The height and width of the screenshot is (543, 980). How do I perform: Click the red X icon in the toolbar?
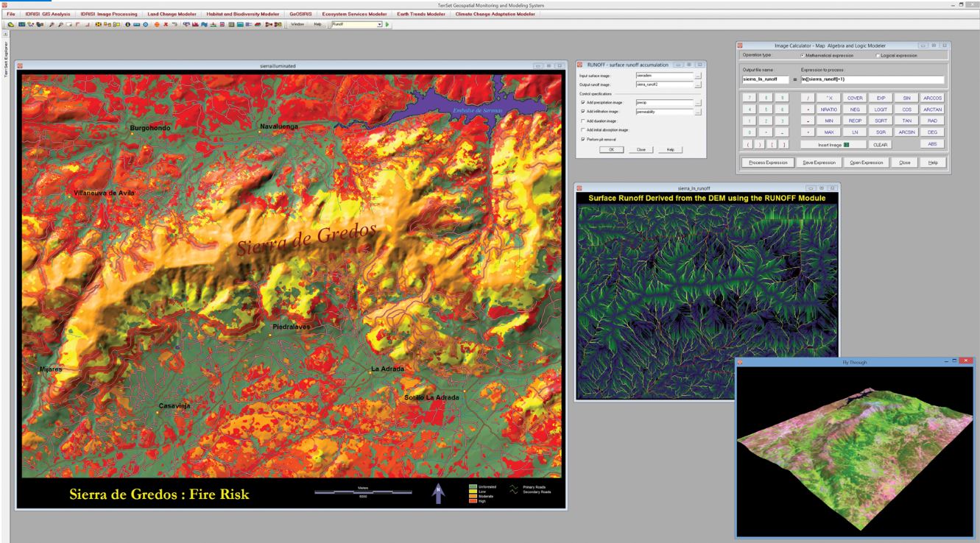tap(166, 24)
